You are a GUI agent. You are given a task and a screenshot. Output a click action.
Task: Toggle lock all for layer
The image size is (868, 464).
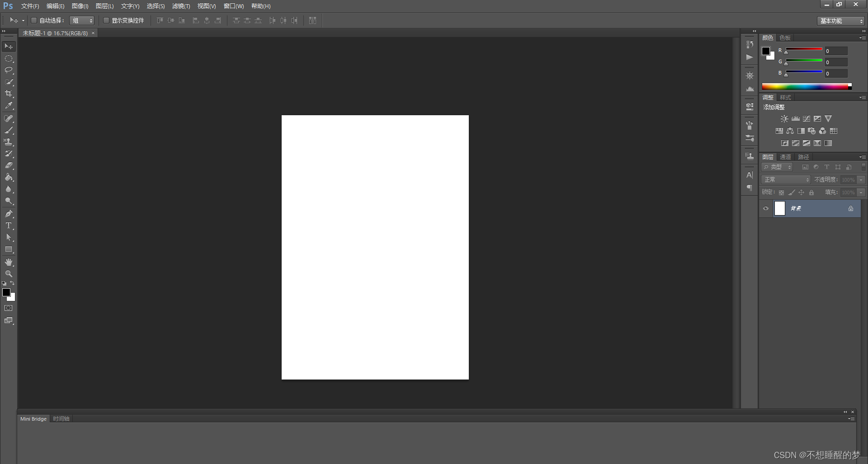pos(811,192)
